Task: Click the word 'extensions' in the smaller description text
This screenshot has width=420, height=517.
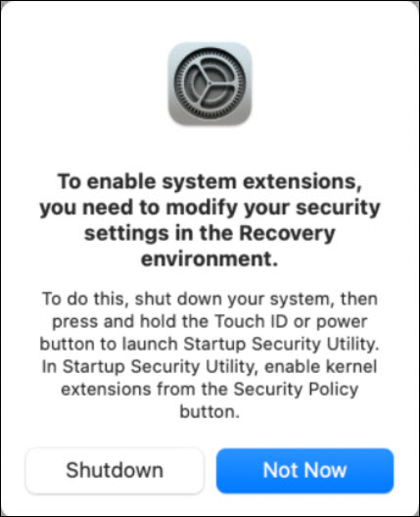Action: pos(106,390)
